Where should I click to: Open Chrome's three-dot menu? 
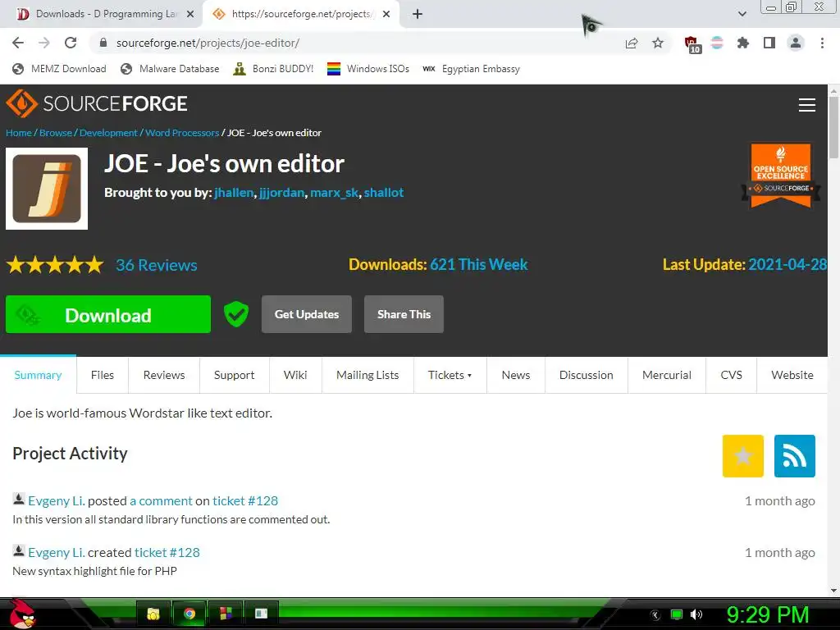coord(822,43)
